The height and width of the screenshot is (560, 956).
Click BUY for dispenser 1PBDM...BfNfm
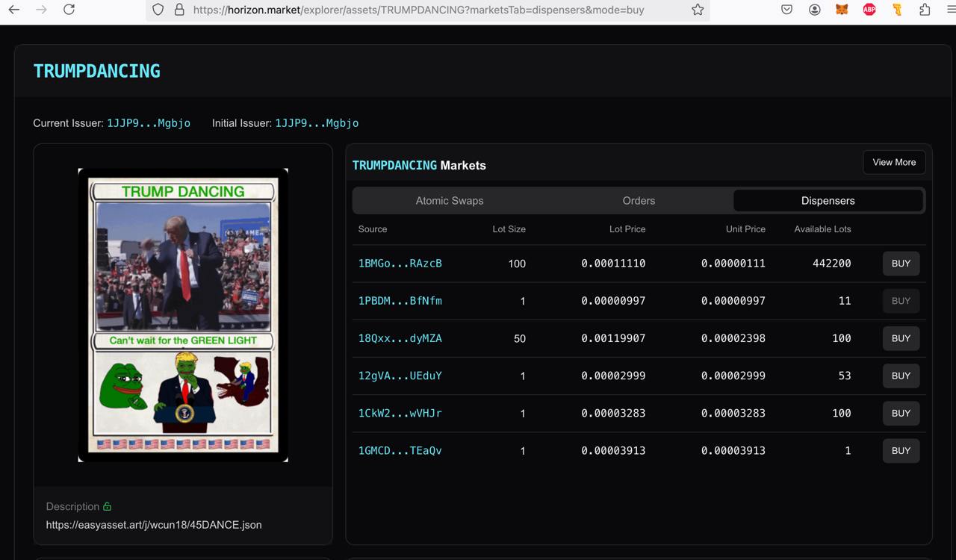tap(901, 301)
